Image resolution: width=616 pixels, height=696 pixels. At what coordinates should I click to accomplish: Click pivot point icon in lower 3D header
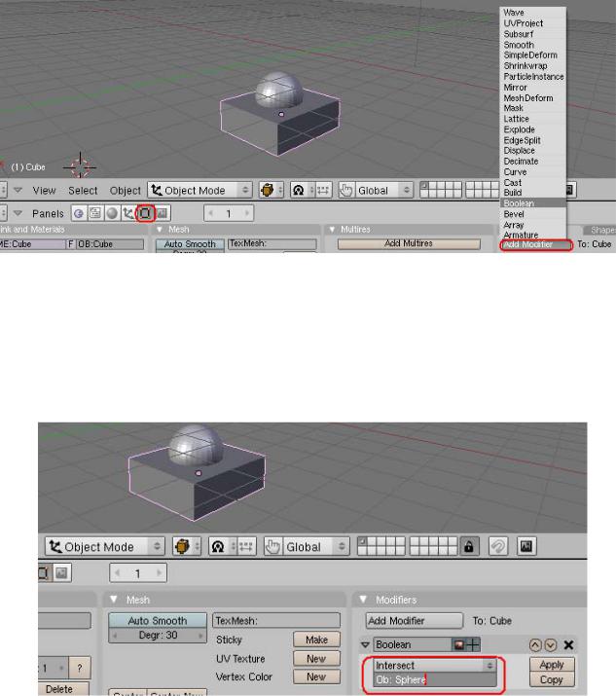218,546
